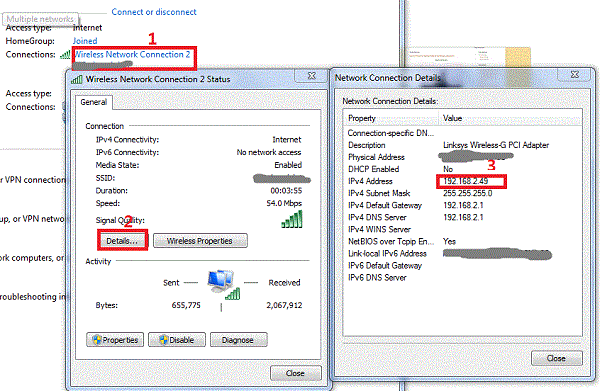The width and height of the screenshot is (600, 391).
Task: Click the Details... button
Action: click(x=122, y=241)
